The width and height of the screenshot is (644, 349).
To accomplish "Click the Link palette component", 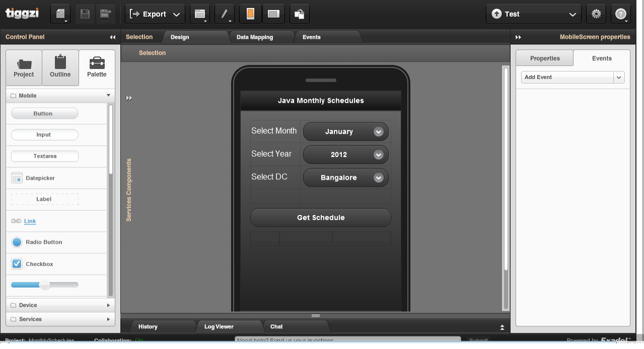I will 30,221.
